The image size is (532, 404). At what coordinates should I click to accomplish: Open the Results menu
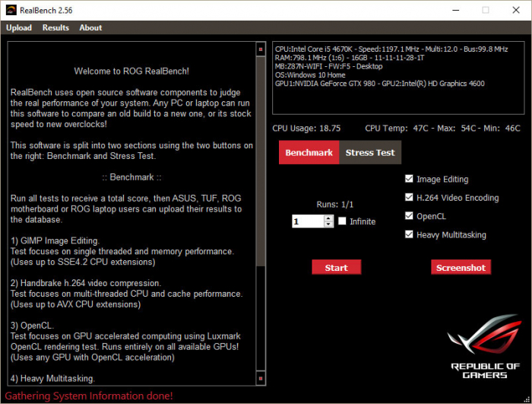[x=55, y=27]
